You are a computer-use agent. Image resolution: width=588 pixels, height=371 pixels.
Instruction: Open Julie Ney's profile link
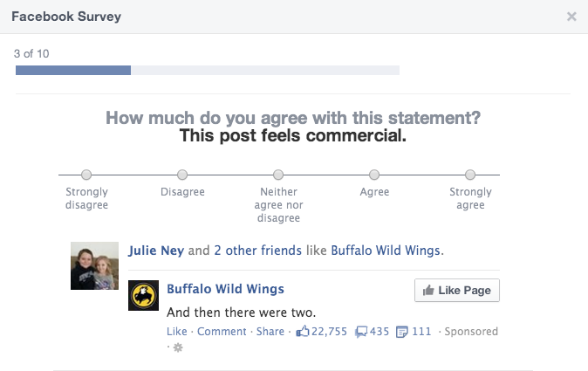pos(156,251)
